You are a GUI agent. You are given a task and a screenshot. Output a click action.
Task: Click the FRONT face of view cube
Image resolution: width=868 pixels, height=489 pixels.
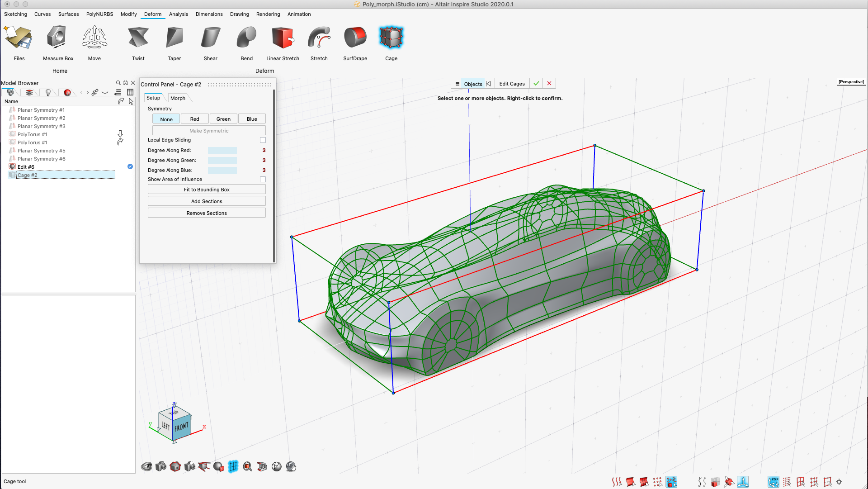[182, 427]
